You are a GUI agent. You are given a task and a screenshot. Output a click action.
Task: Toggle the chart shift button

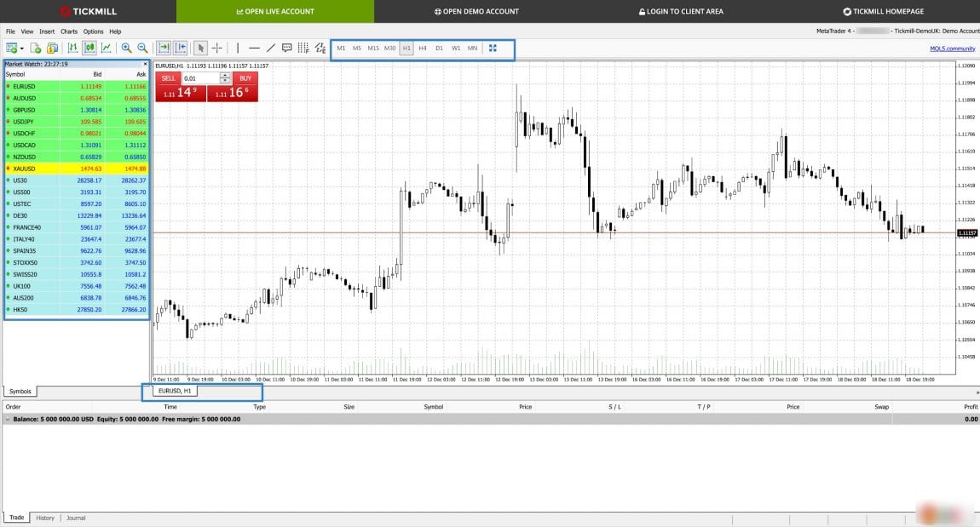(x=180, y=49)
